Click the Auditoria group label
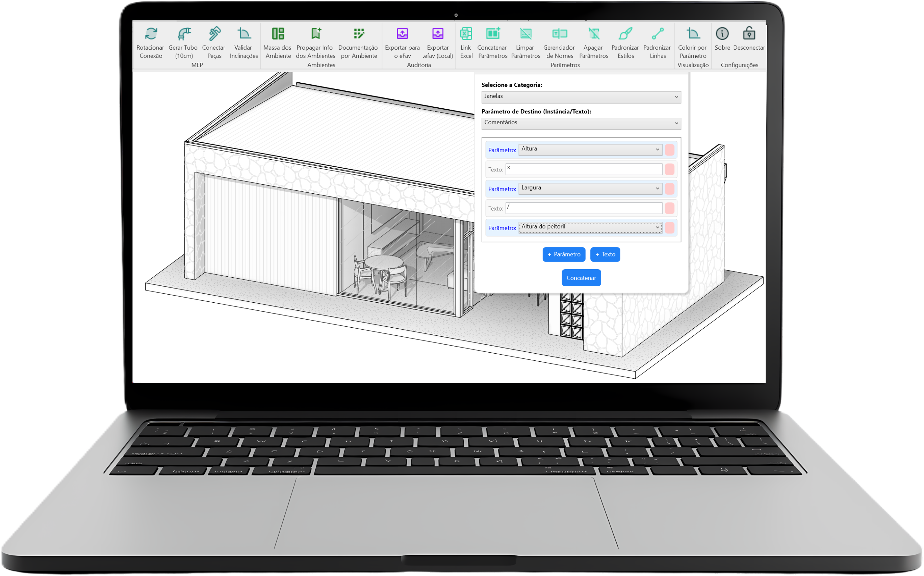The height and width of the screenshot is (576, 924). pos(419,65)
